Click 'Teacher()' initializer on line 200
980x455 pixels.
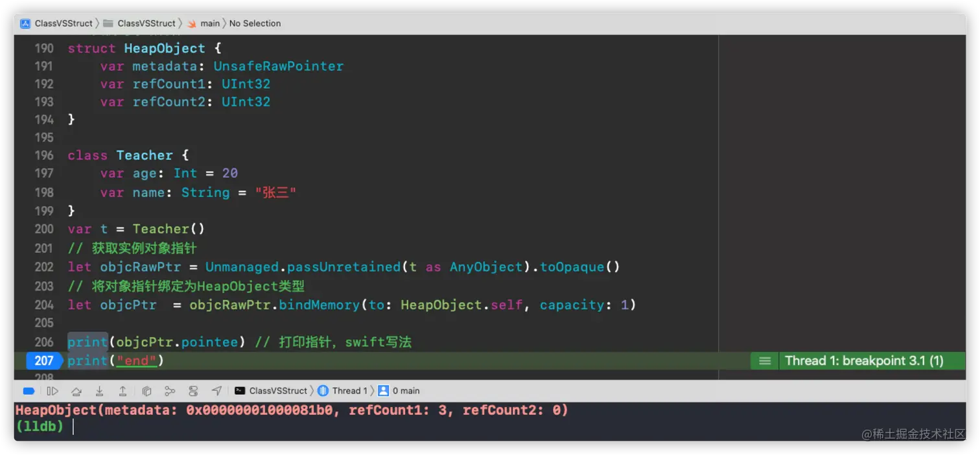pyautogui.click(x=169, y=229)
